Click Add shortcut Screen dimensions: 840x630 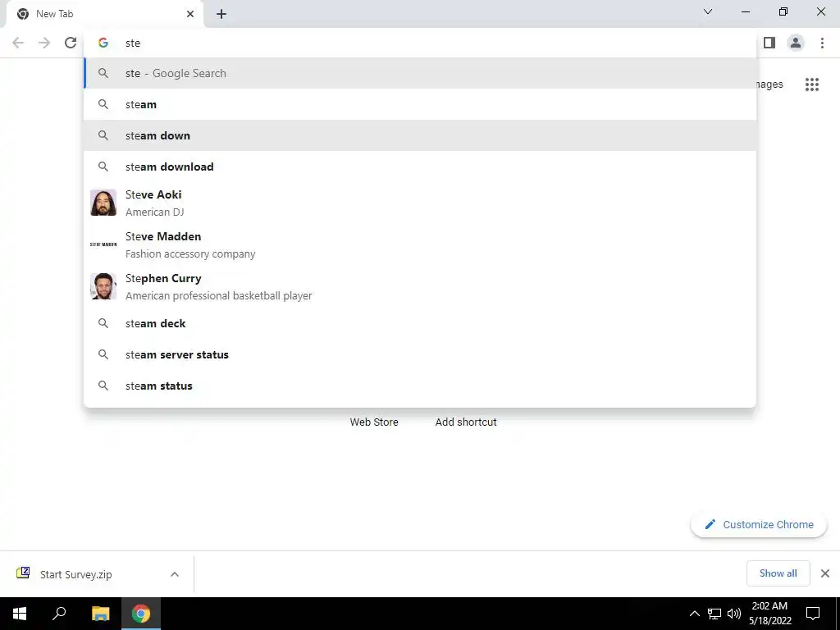pos(466,422)
